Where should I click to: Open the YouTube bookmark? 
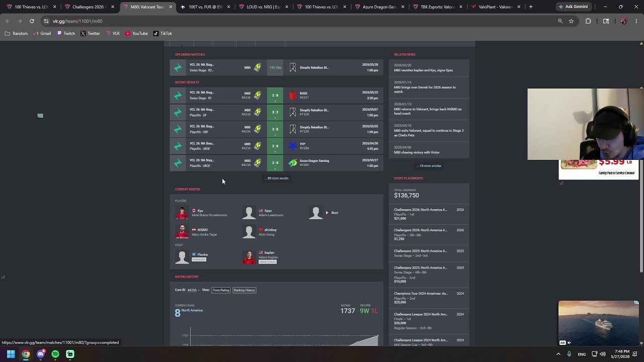(x=136, y=34)
